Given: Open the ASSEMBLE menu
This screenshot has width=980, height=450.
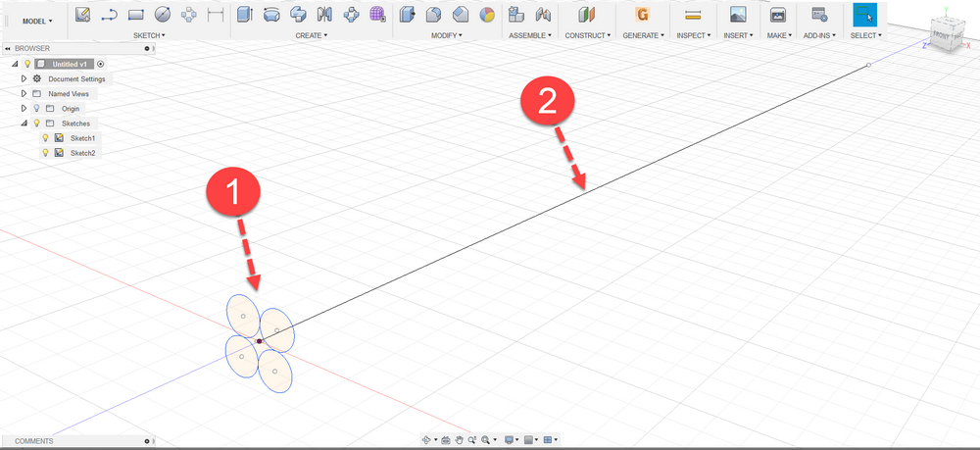Looking at the screenshot, I should point(530,35).
